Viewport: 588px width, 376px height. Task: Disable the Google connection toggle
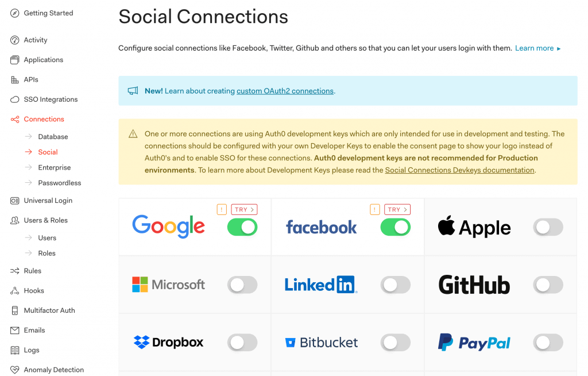[242, 228]
